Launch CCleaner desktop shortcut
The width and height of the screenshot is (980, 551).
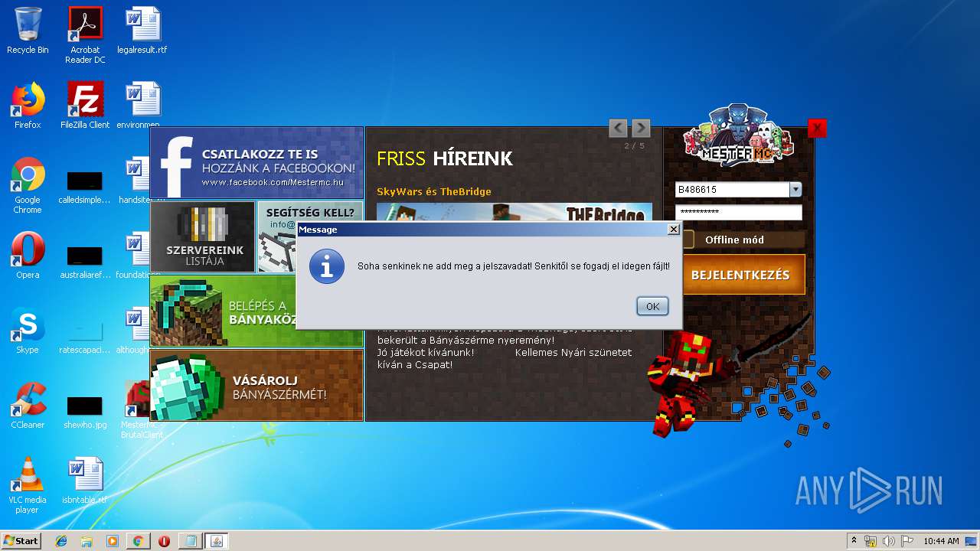point(28,406)
